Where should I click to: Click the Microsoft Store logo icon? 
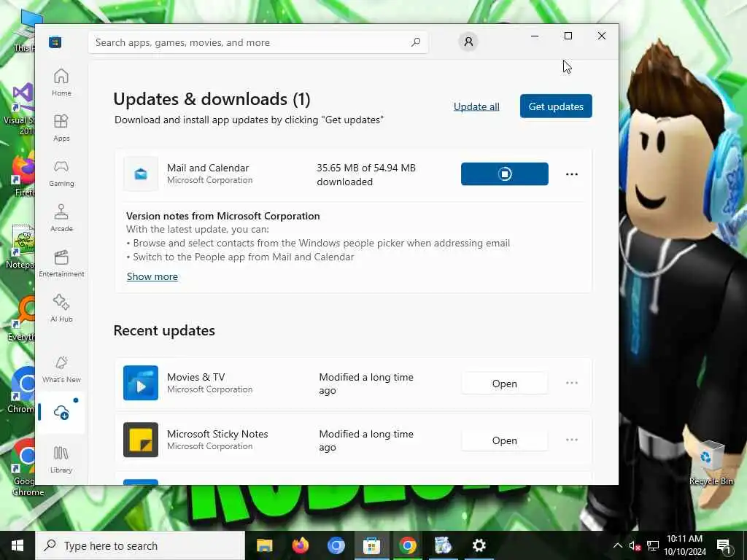[55, 42]
